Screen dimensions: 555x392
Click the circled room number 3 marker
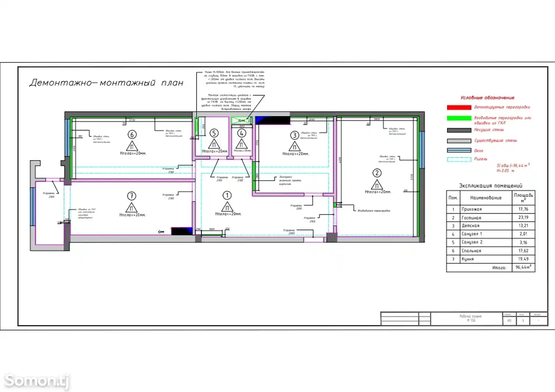click(294, 135)
